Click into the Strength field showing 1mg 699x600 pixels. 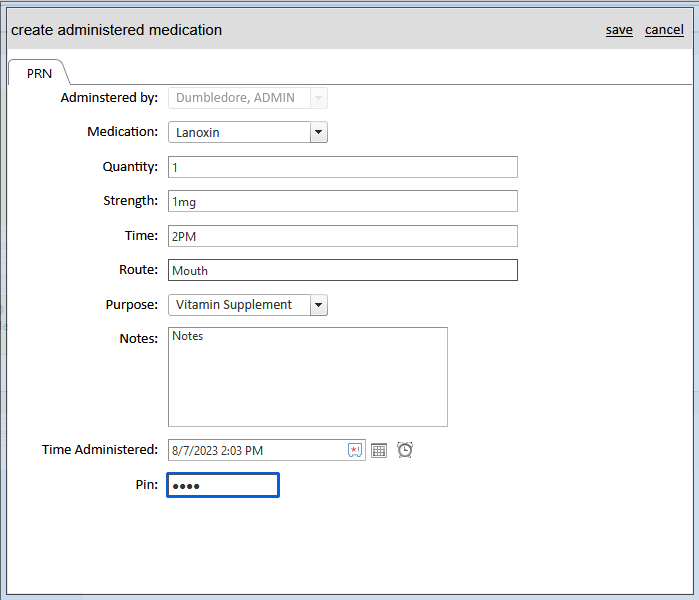[343, 201]
